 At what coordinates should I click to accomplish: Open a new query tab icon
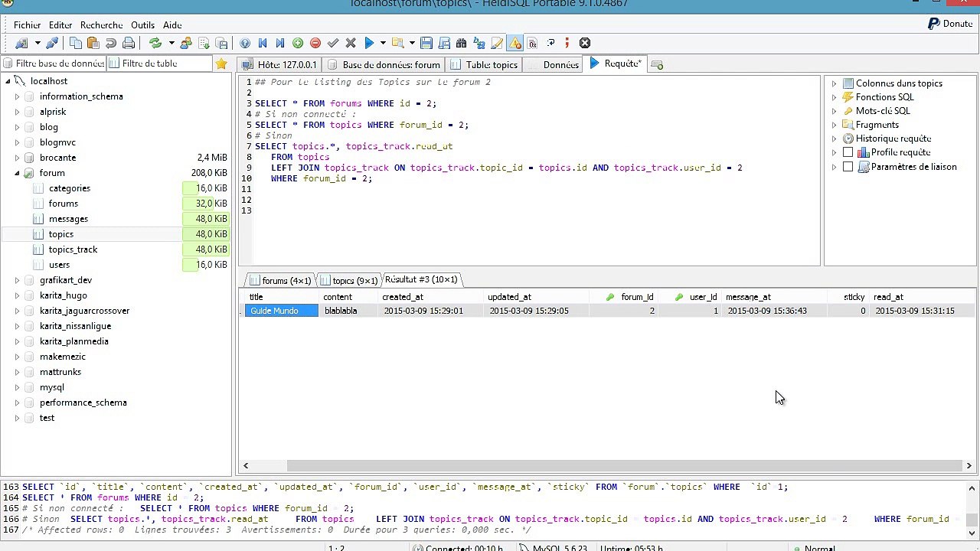[x=657, y=65]
